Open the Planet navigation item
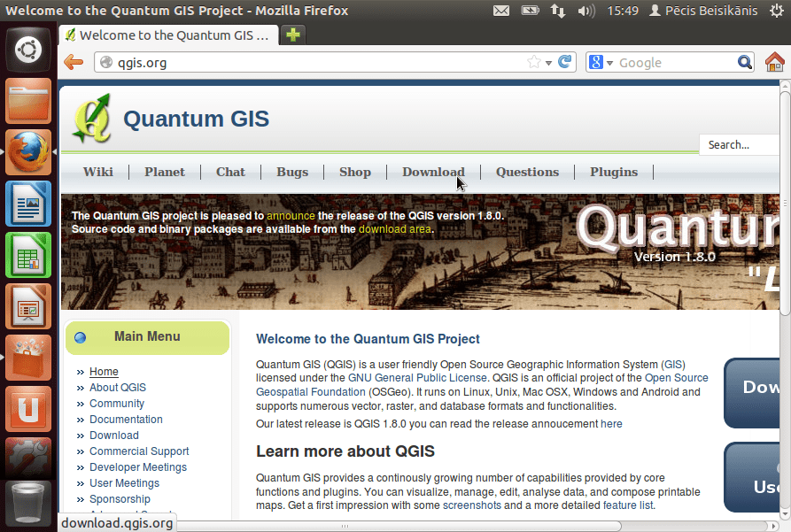The height and width of the screenshot is (532, 791). tap(165, 172)
